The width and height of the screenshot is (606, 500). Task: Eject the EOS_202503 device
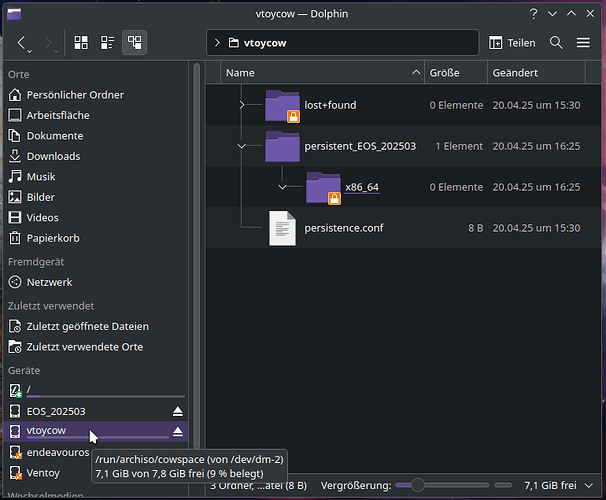pos(178,412)
